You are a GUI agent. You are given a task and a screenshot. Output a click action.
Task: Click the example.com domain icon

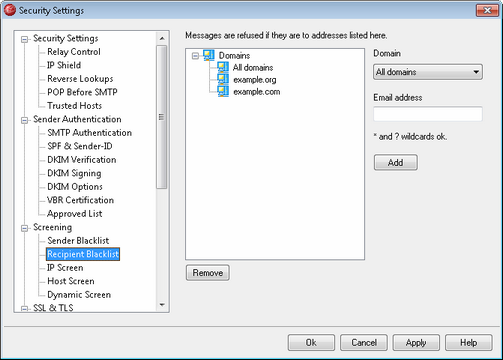223,91
